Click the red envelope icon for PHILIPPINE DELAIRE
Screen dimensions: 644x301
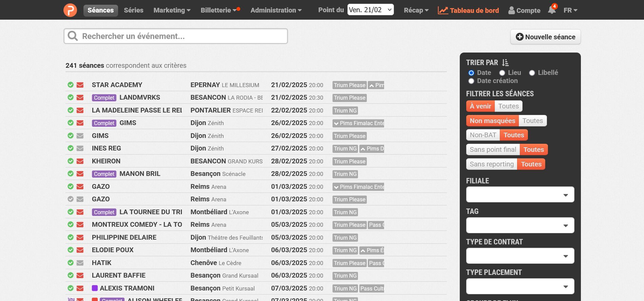(x=80, y=237)
